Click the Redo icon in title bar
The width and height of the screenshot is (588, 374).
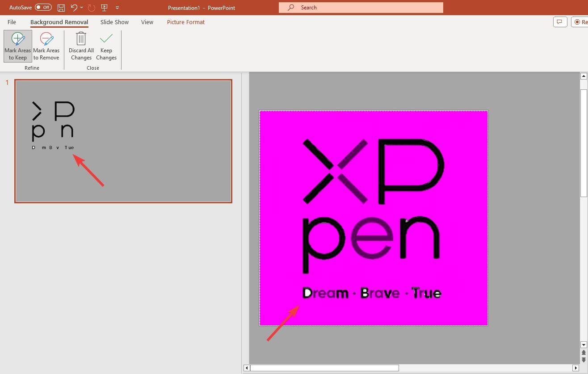pyautogui.click(x=92, y=8)
